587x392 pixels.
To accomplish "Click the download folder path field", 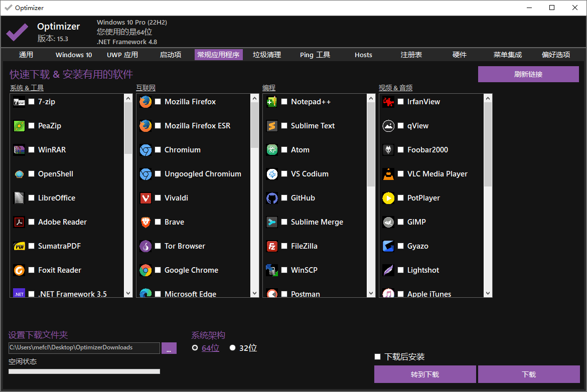I will click(x=84, y=347).
